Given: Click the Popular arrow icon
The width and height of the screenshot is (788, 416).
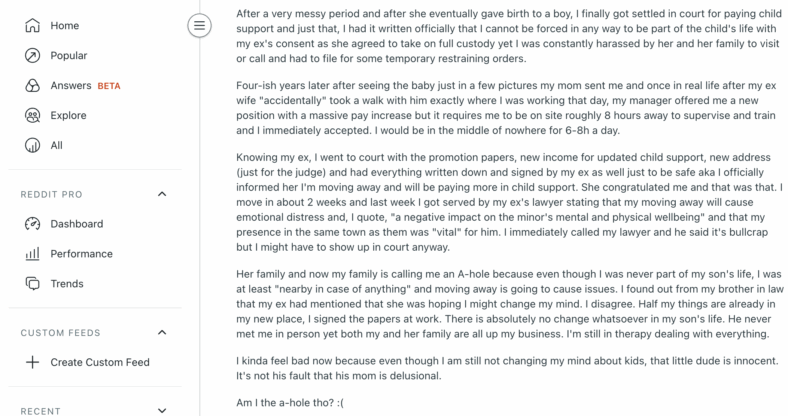Looking at the screenshot, I should point(32,55).
